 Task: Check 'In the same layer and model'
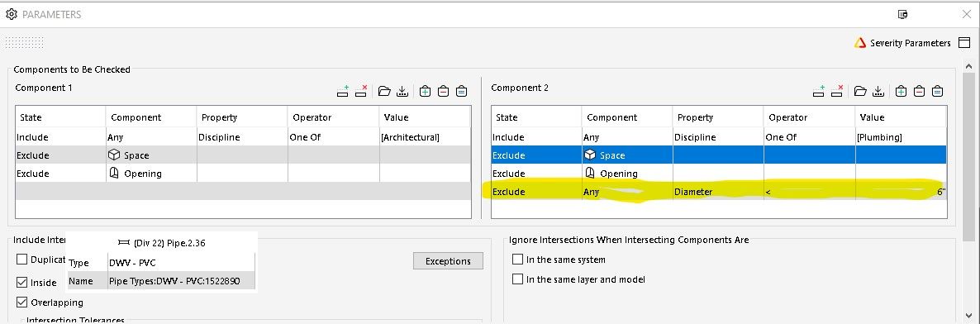click(x=517, y=279)
